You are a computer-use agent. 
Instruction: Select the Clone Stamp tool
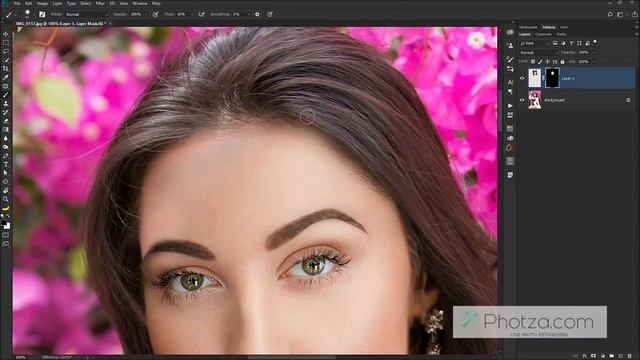pos(6,103)
